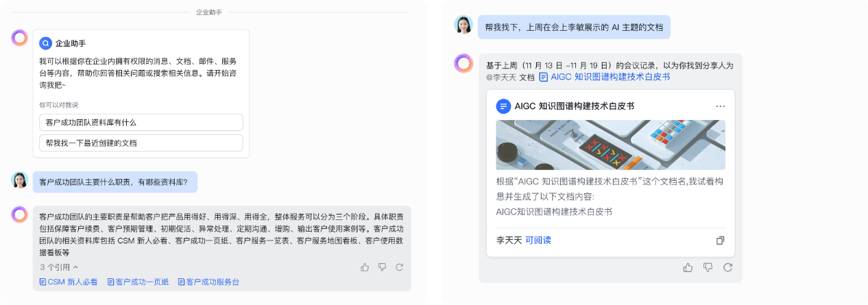
Task: Thumbs down the AIGC document reply
Action: coord(708,267)
